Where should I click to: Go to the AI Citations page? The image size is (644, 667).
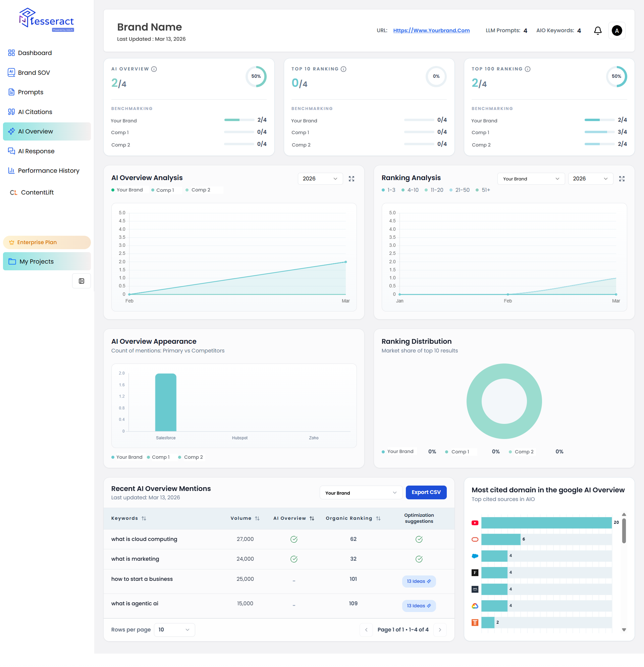35,112
